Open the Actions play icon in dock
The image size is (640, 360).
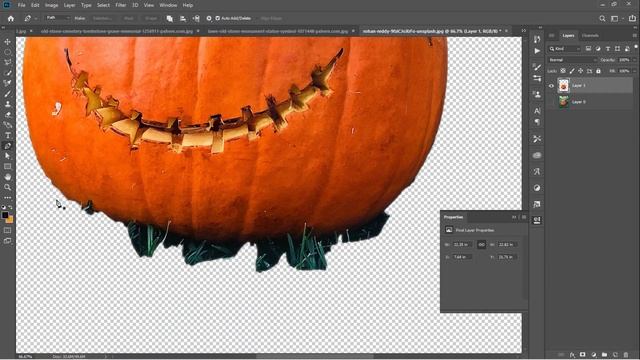tap(537, 51)
